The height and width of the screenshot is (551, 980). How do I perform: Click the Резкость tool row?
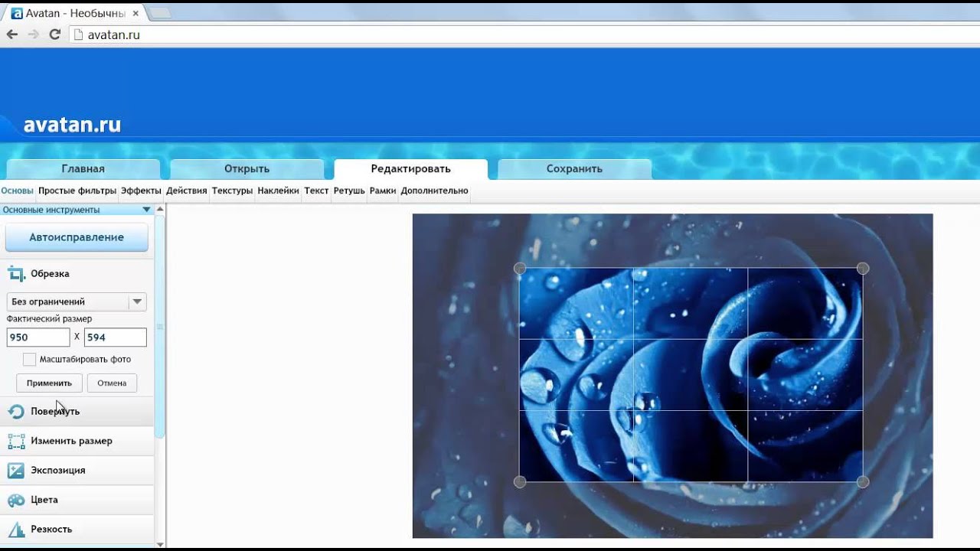tap(77, 530)
